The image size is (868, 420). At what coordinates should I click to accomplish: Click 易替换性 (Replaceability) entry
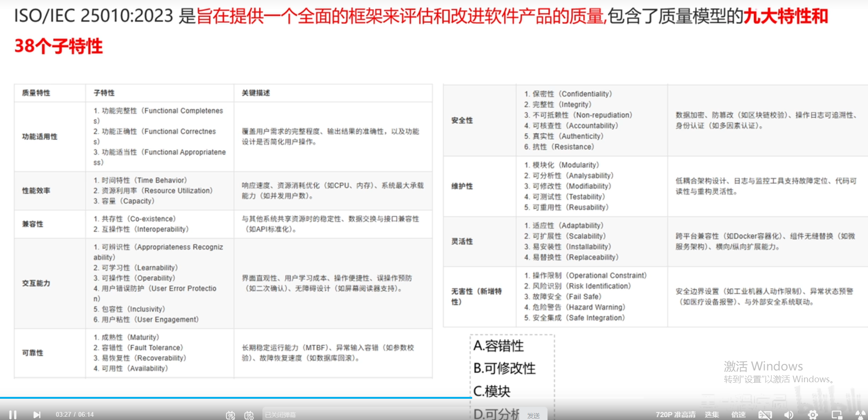click(x=572, y=258)
